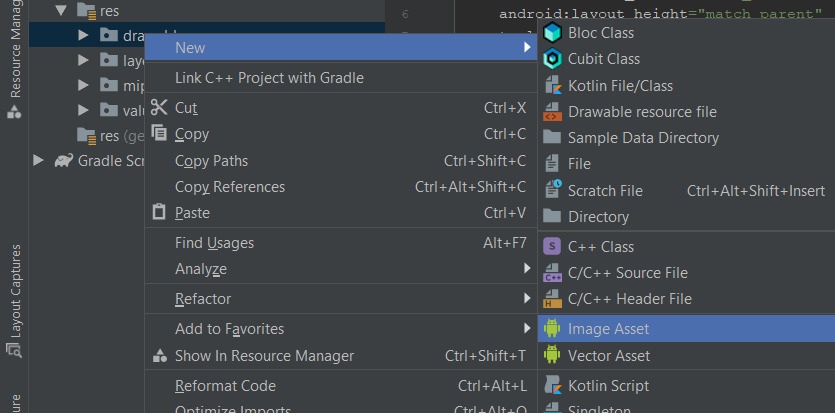
Task: Click the C++ Class icon
Action: tap(552, 246)
